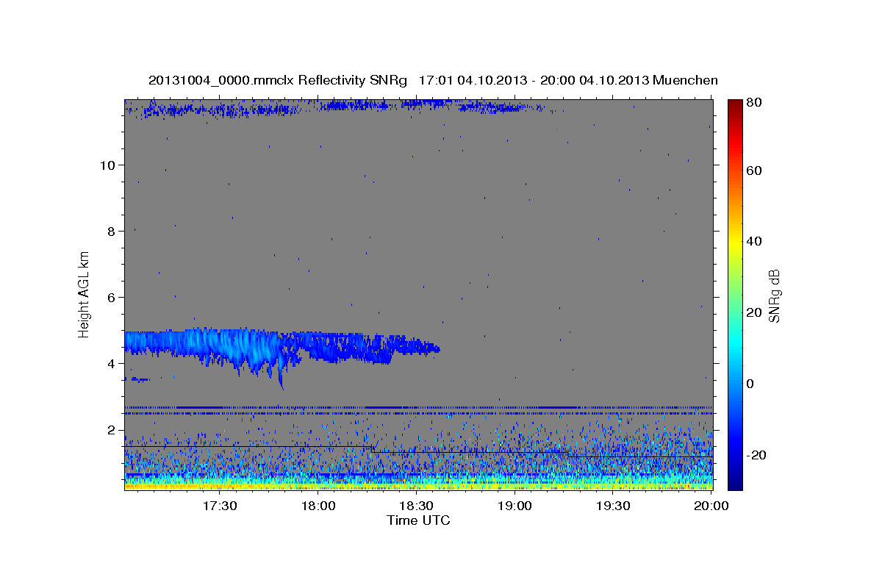Click the height axis label 4

112,363
